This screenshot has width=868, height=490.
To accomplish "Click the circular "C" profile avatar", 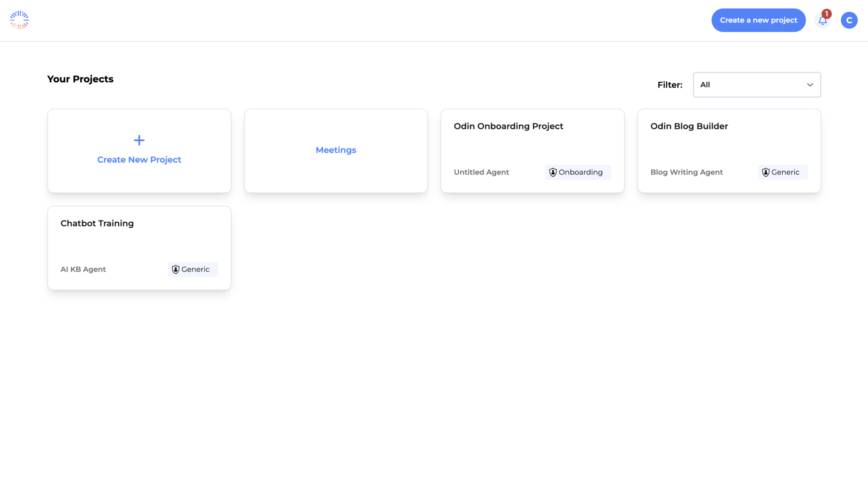I will 849,20.
